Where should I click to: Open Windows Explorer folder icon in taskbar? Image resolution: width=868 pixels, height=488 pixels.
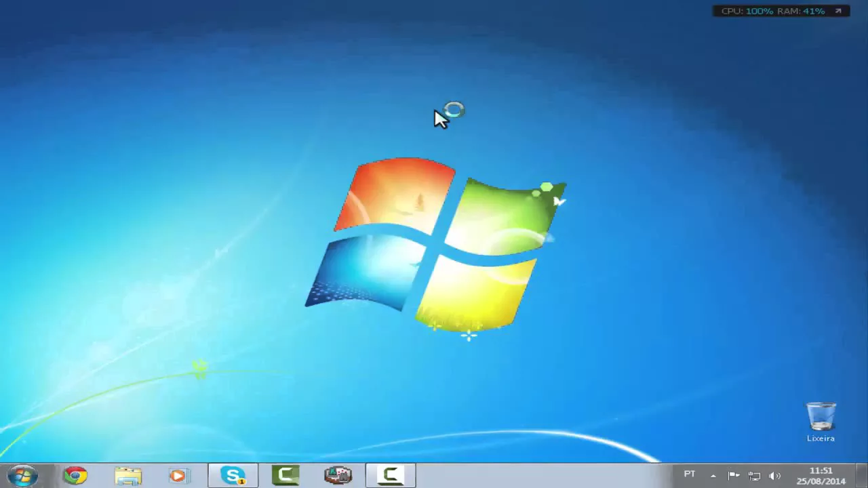click(127, 476)
